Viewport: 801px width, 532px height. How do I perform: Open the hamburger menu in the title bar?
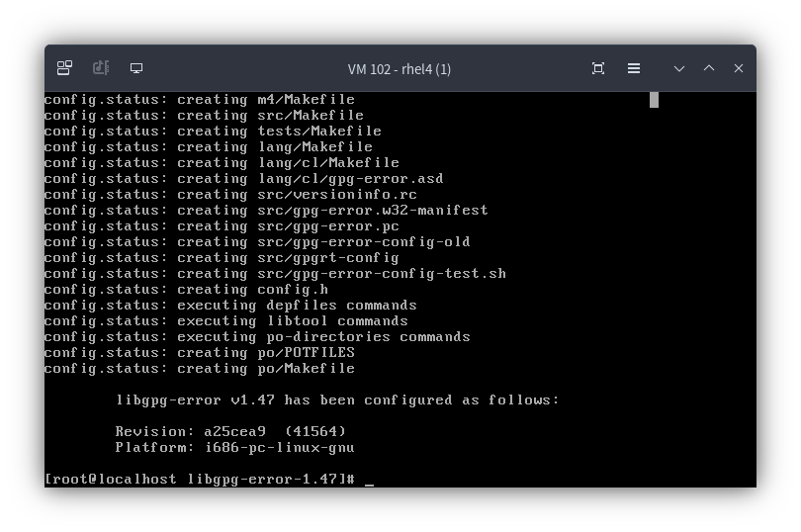(634, 68)
